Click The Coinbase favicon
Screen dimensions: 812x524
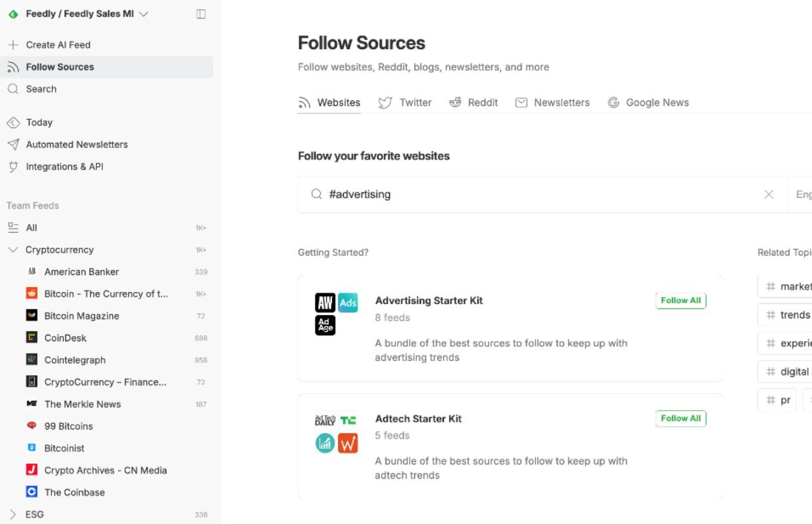click(31, 492)
